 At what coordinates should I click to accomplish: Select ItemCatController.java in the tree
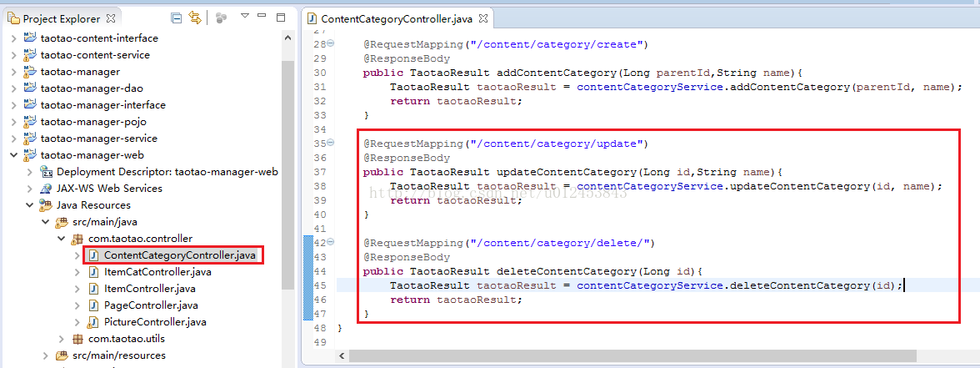pos(158,272)
